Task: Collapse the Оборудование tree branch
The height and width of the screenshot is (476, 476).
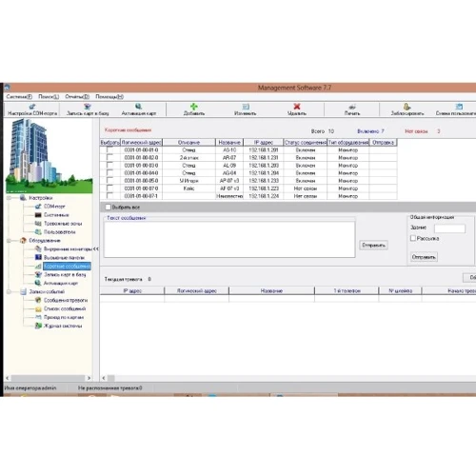Action: click(x=9, y=241)
